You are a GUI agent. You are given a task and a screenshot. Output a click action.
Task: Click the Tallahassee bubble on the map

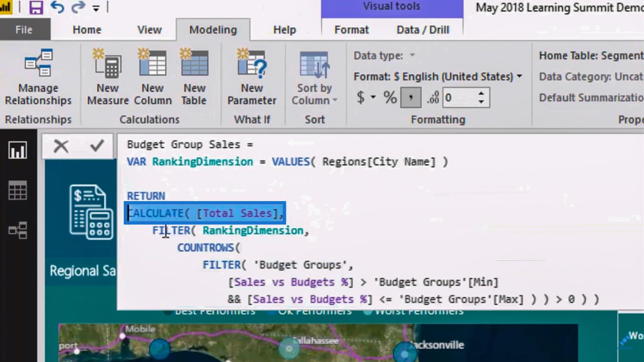pos(289,348)
